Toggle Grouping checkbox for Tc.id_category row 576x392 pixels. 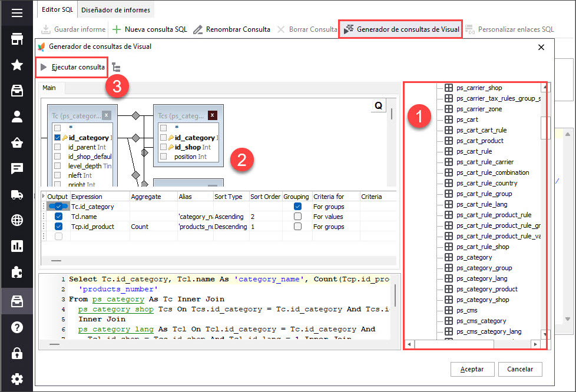click(x=297, y=207)
